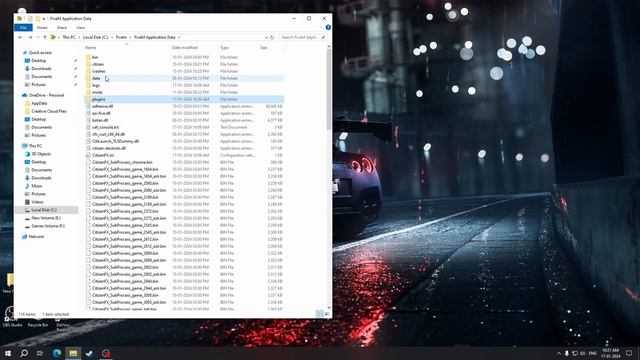Select CitizenFX_SubProcess_game_2802.bin file
Viewport: 640px width, 360px height.
[125, 267]
